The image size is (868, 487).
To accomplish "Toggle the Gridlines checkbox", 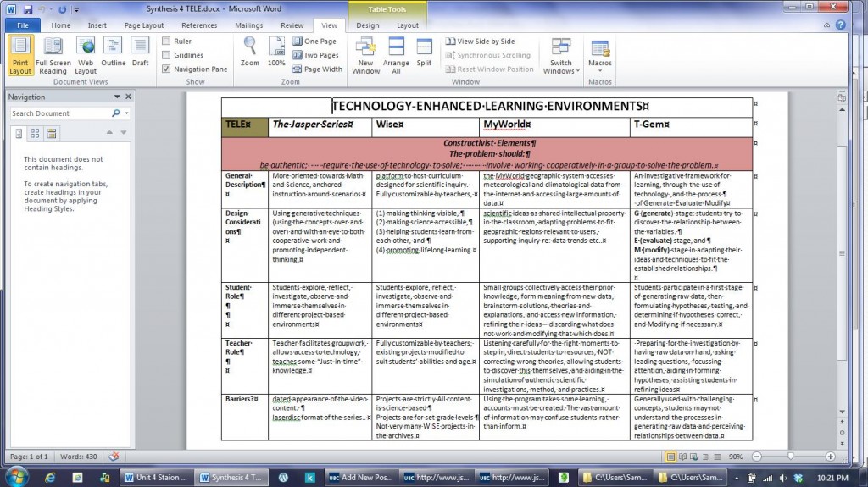I will [x=166, y=55].
